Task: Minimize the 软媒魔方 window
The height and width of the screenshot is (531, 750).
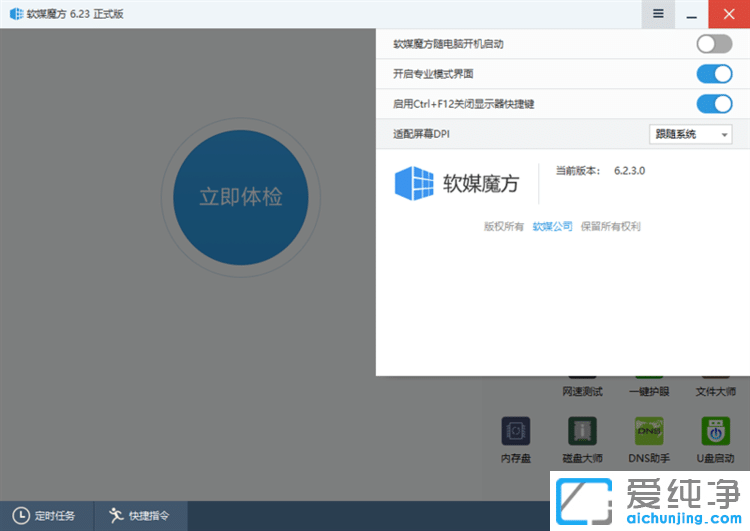Action: 692,14
